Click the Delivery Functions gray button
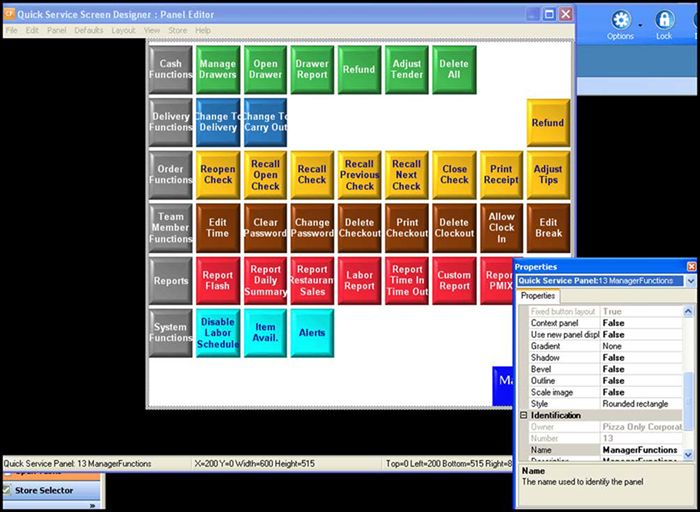700x512 pixels. (171, 122)
